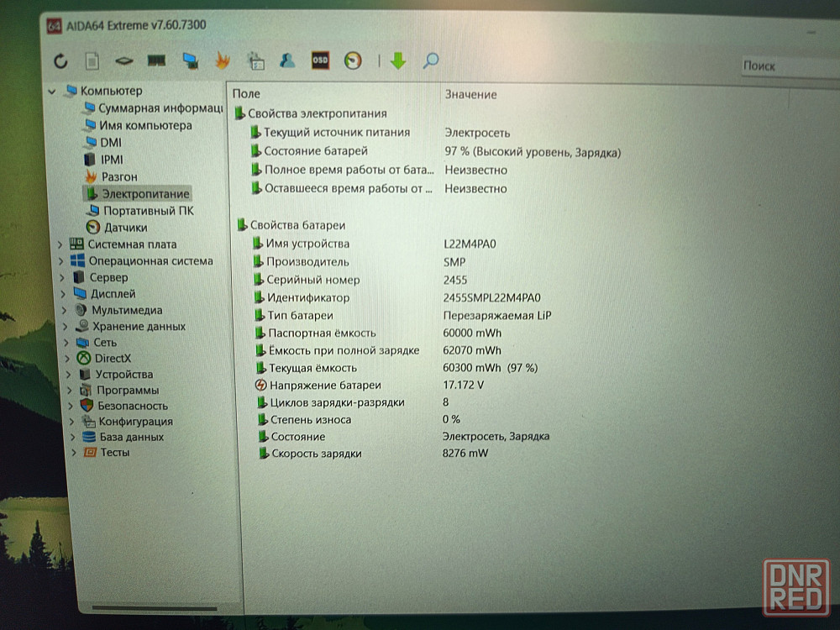
Task: Select Портативный ПК entry
Action: point(147,210)
